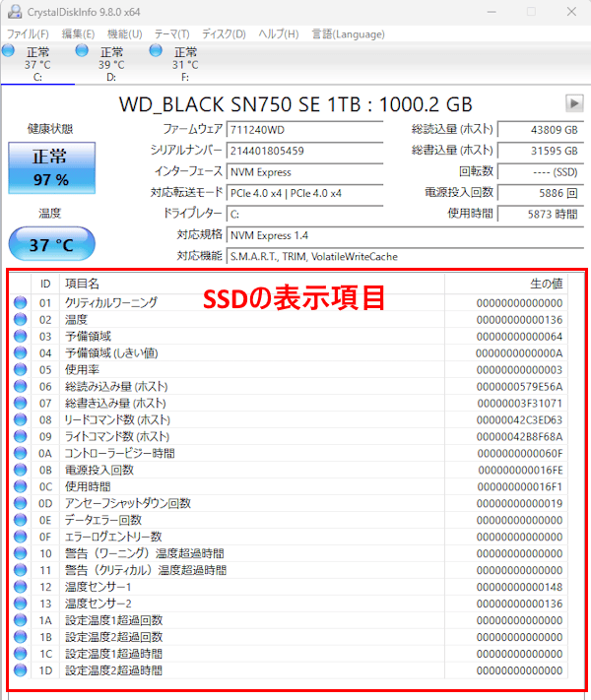Click status icon for 02 温度 row
The width and height of the screenshot is (591, 700).
(20, 319)
